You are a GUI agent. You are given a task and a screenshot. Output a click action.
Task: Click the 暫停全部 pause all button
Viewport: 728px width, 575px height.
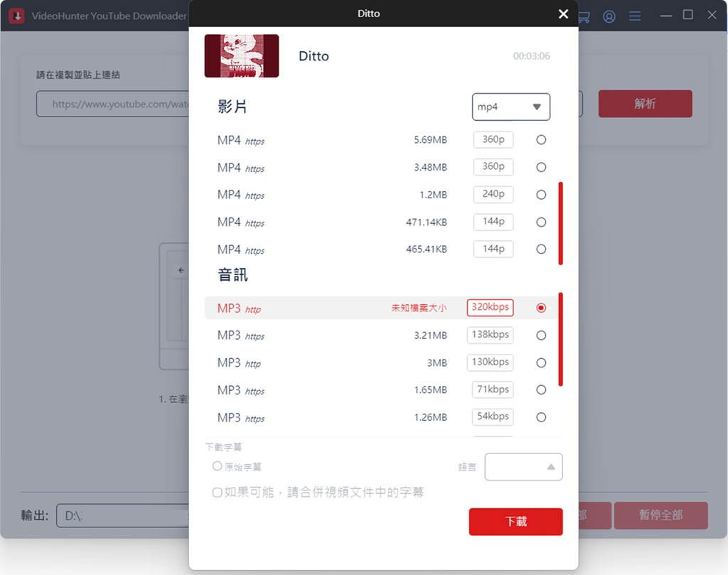pos(660,515)
